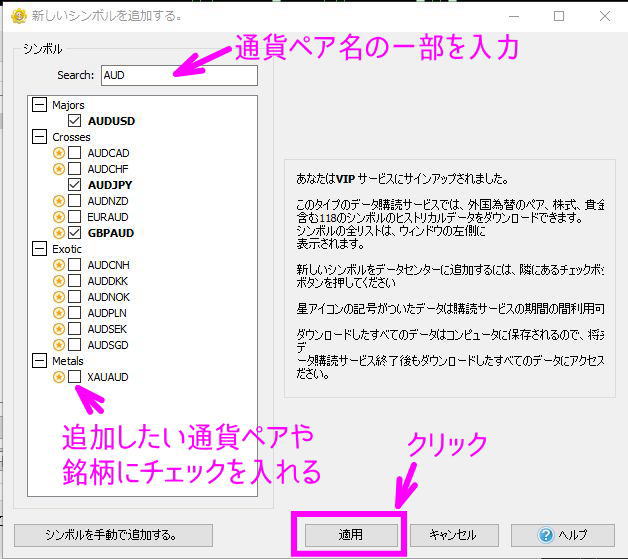Select the AUDUSD symbol label
628x559 pixels.
coord(111,121)
